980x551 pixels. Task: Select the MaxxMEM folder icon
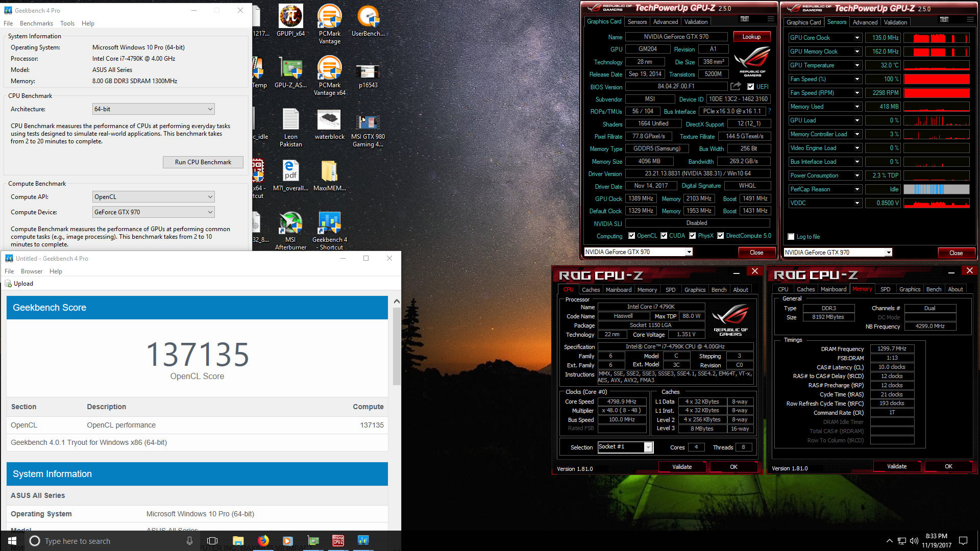coord(329,175)
